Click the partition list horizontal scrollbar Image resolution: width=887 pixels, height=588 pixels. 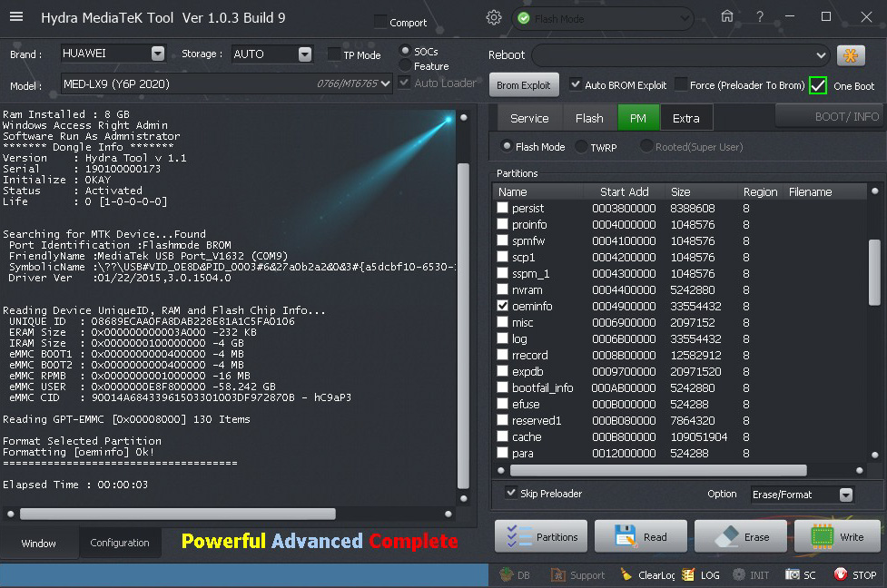pyautogui.click(x=657, y=471)
